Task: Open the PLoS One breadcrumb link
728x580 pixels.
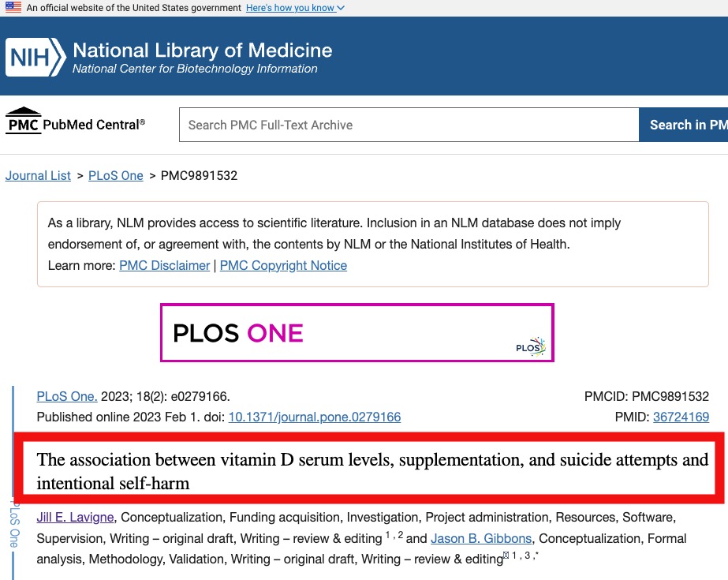Action: pyautogui.click(x=116, y=175)
